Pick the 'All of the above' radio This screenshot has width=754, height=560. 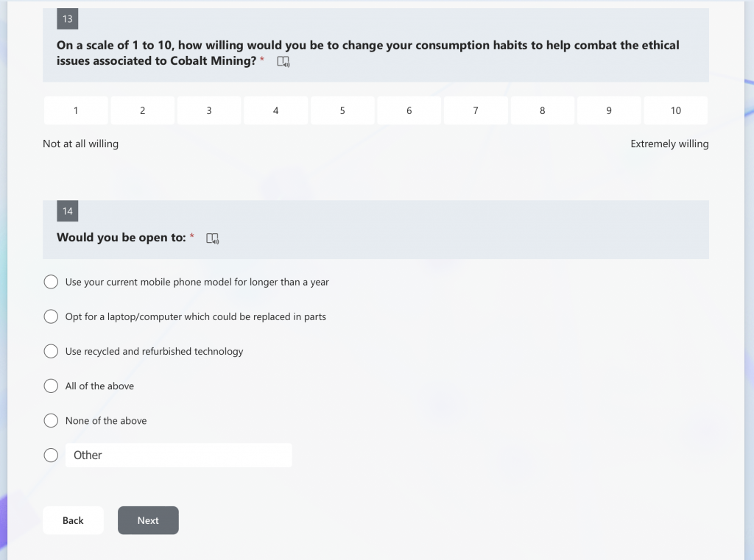point(51,386)
